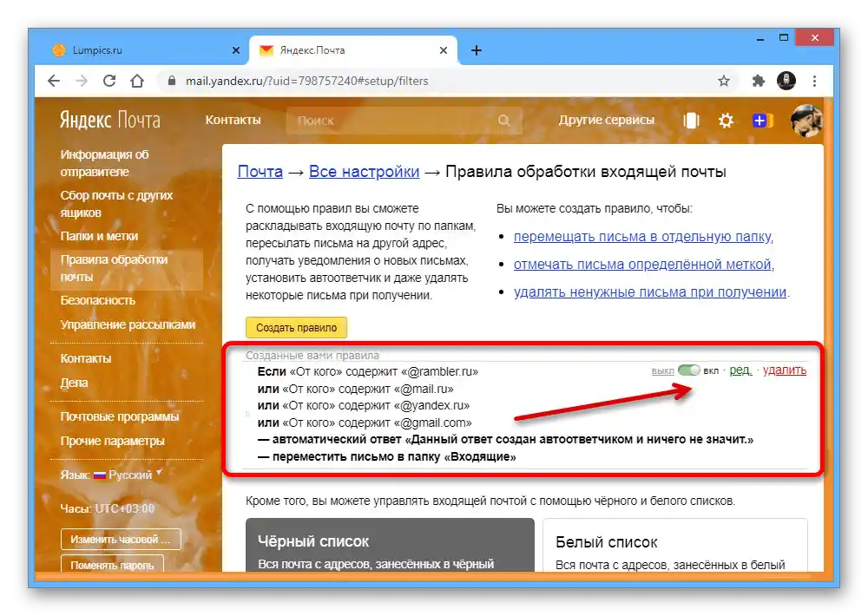Open browser extensions puzzle icon

click(x=758, y=81)
